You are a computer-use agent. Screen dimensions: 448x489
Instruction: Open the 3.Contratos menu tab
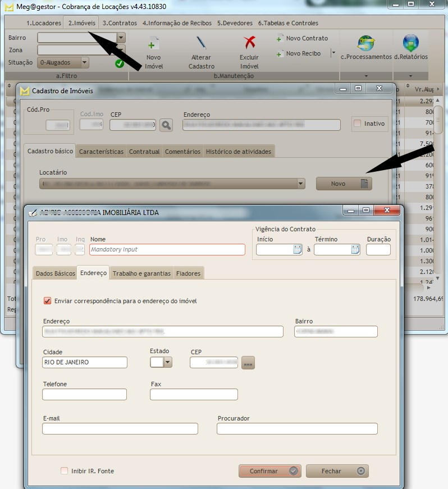(x=120, y=23)
